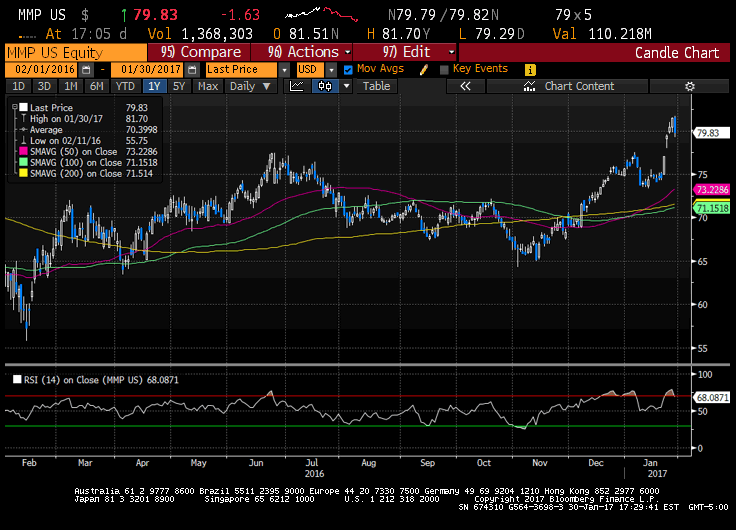Viewport: 736px width, 530px height.
Task: Open the end date calendar picker icon
Action: click(192, 70)
